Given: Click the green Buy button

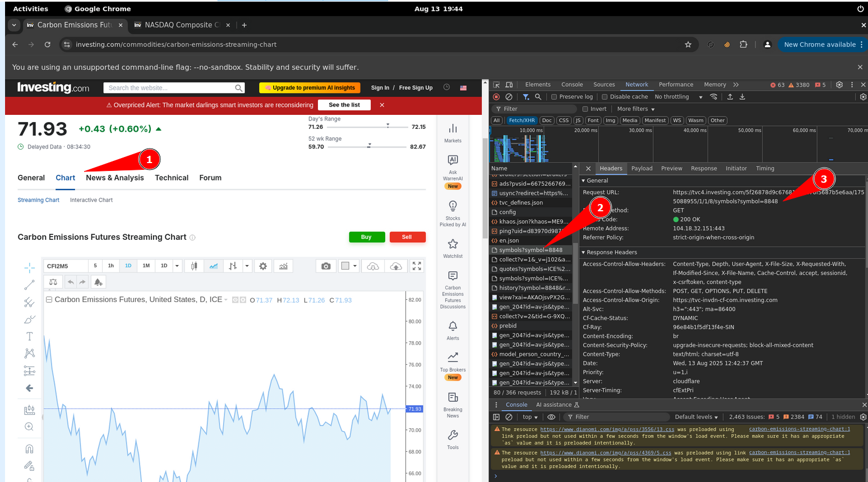Looking at the screenshot, I should (367, 237).
